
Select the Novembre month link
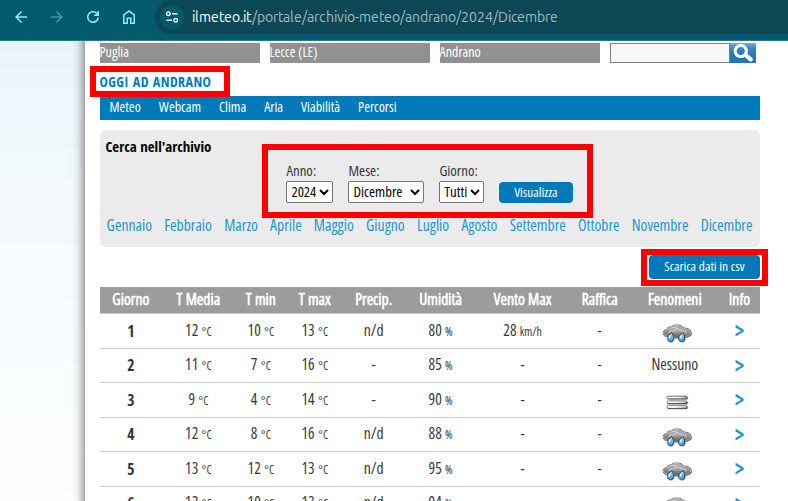660,226
